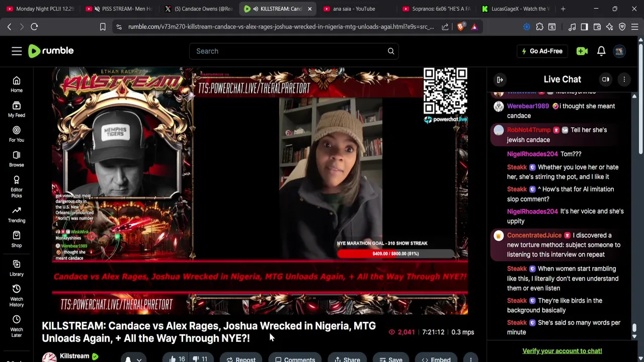This screenshot has height=362, width=644.
Task: Click the viewer count 2,041
Action: 401,332
